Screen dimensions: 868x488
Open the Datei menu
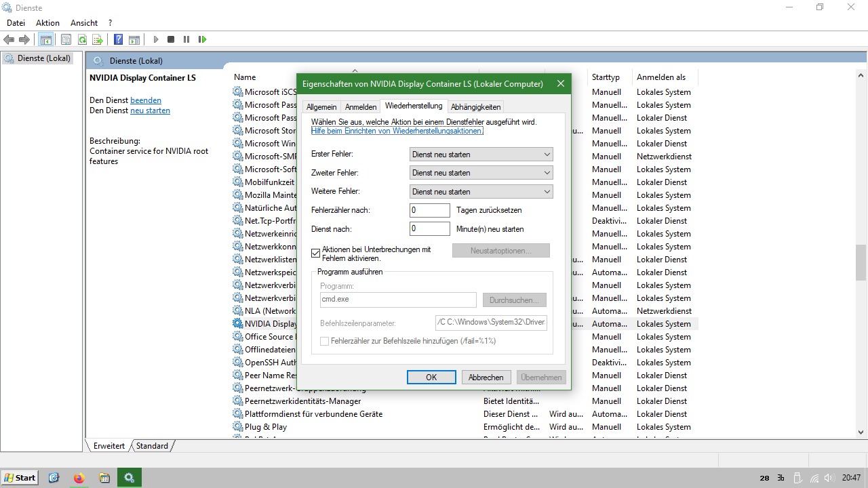coord(16,23)
